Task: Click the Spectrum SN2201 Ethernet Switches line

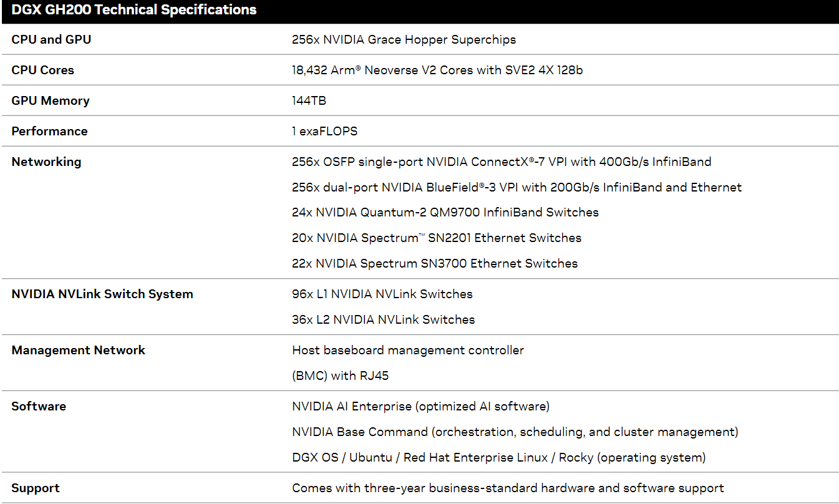Action: click(436, 238)
